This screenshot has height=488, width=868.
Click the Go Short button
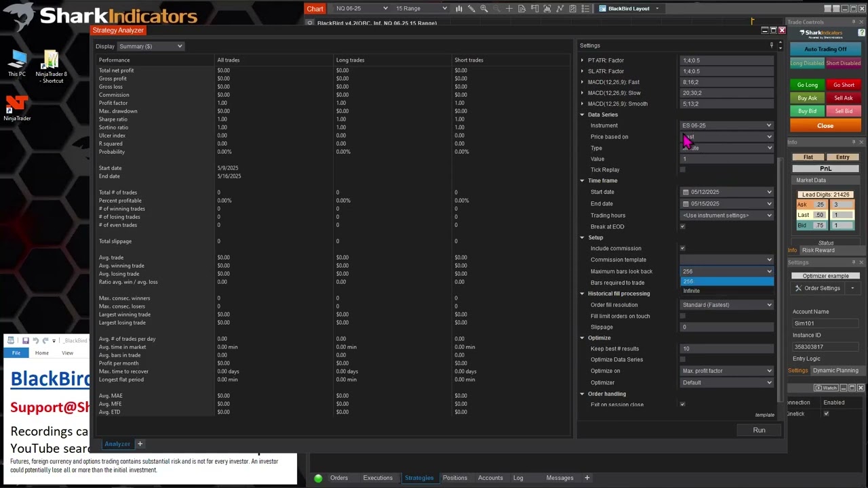coord(844,85)
